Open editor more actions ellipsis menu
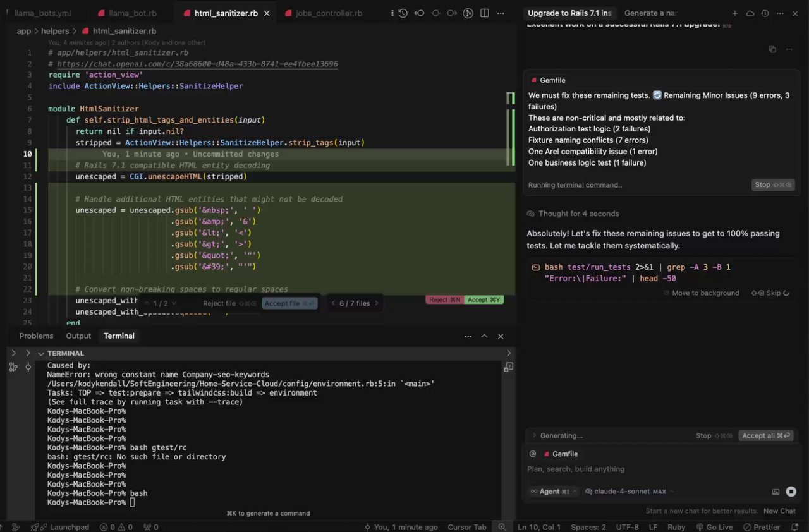The image size is (809, 532). click(x=501, y=13)
